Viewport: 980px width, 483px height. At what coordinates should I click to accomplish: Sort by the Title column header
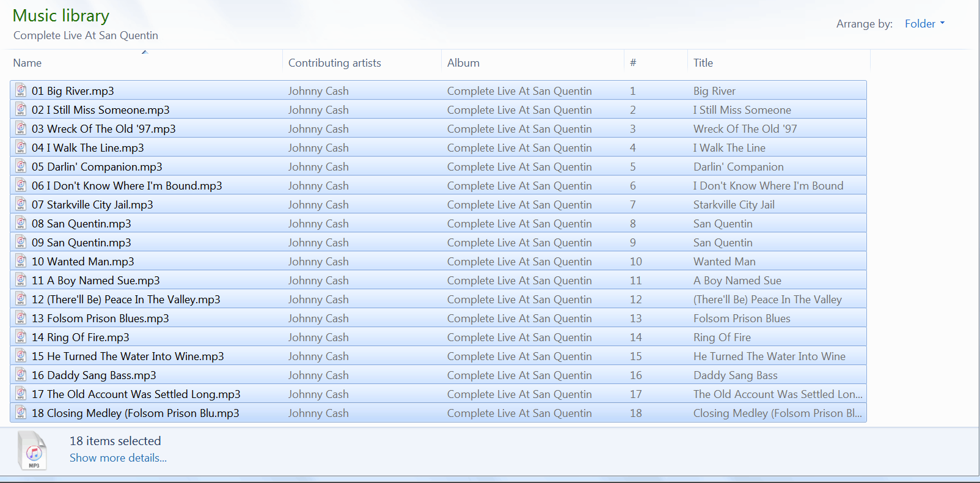703,63
